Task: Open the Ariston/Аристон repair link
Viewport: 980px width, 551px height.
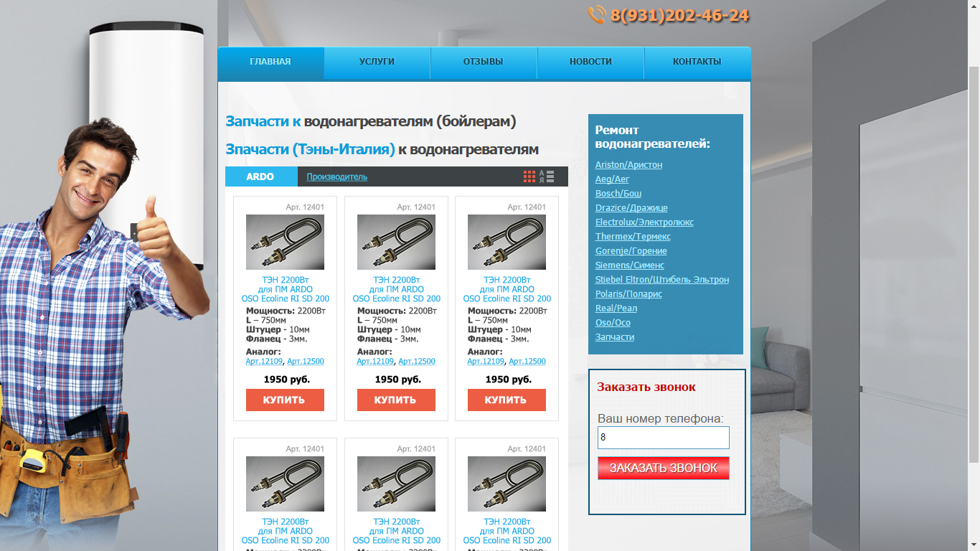Action: click(628, 165)
